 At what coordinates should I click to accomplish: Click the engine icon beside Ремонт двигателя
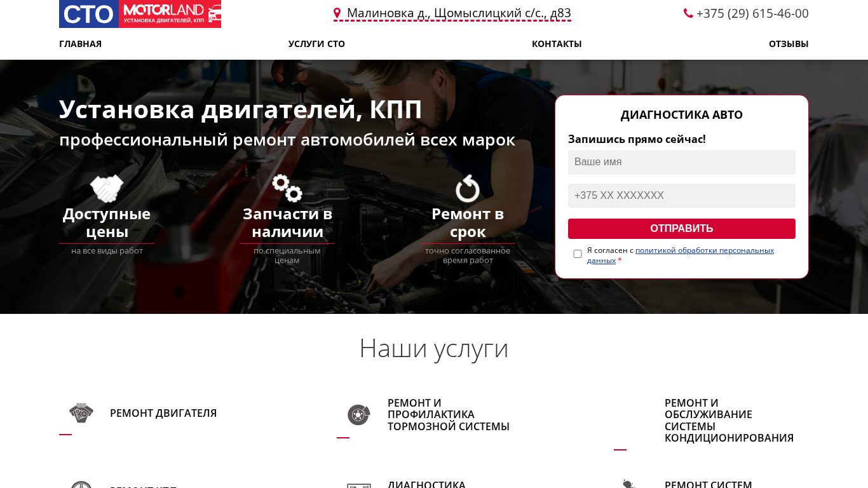[81, 413]
